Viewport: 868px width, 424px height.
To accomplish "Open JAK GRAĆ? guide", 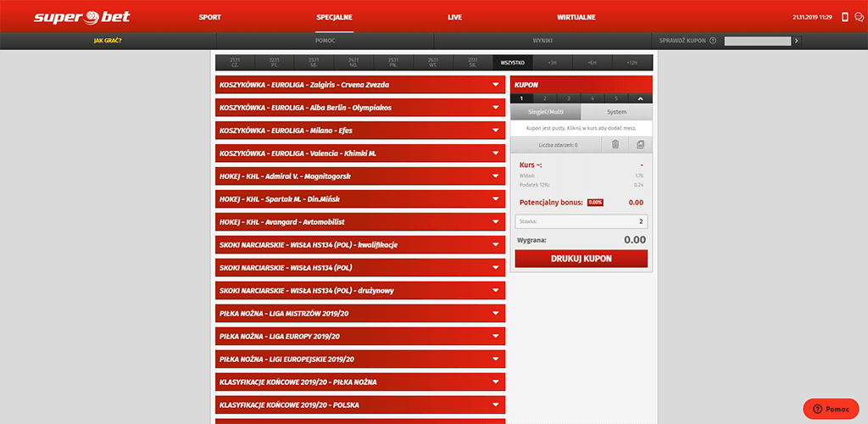I will [108, 41].
